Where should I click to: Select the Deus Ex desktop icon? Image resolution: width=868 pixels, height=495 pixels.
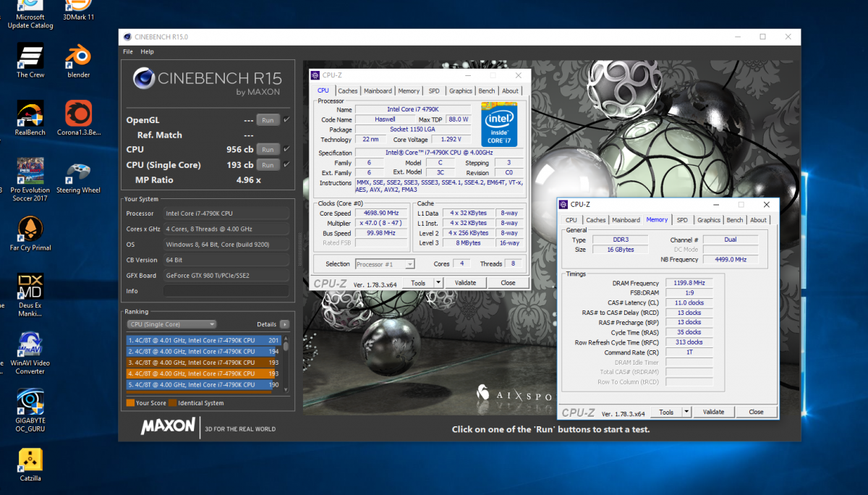(x=30, y=295)
